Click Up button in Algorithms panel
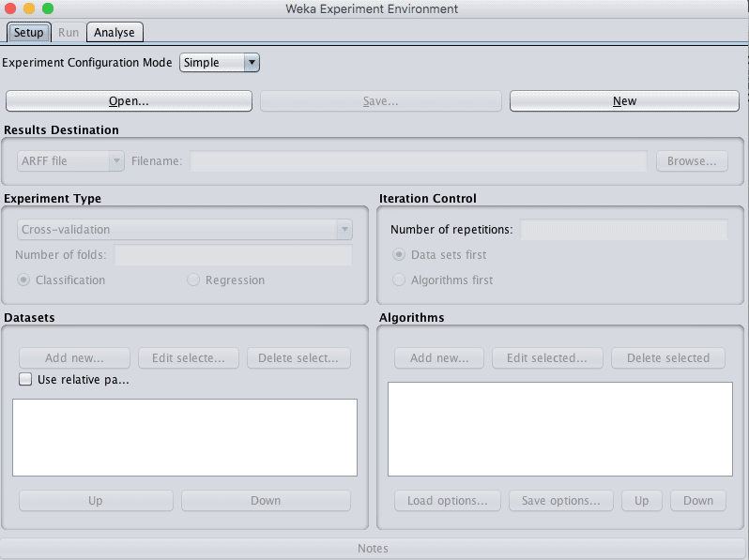 (641, 501)
